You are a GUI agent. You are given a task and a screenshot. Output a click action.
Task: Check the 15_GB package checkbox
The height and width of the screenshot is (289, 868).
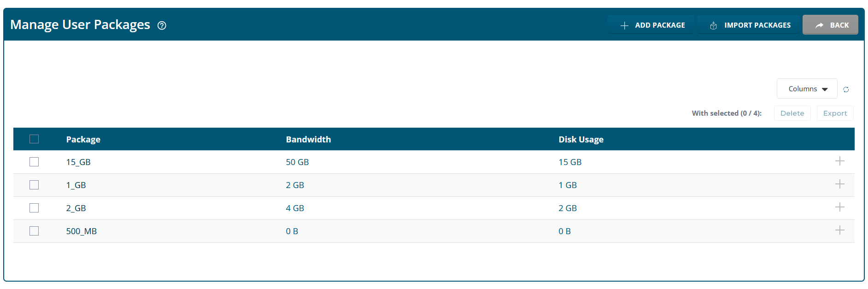tap(34, 162)
